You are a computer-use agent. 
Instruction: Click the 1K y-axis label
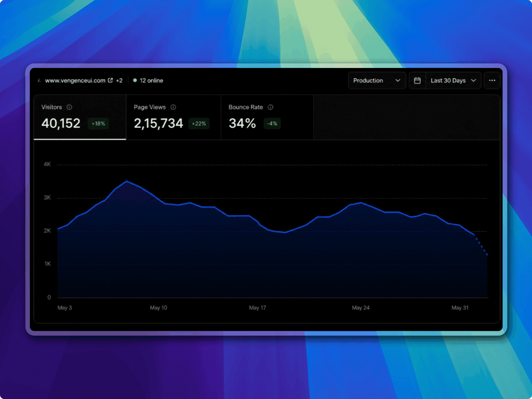(47, 264)
